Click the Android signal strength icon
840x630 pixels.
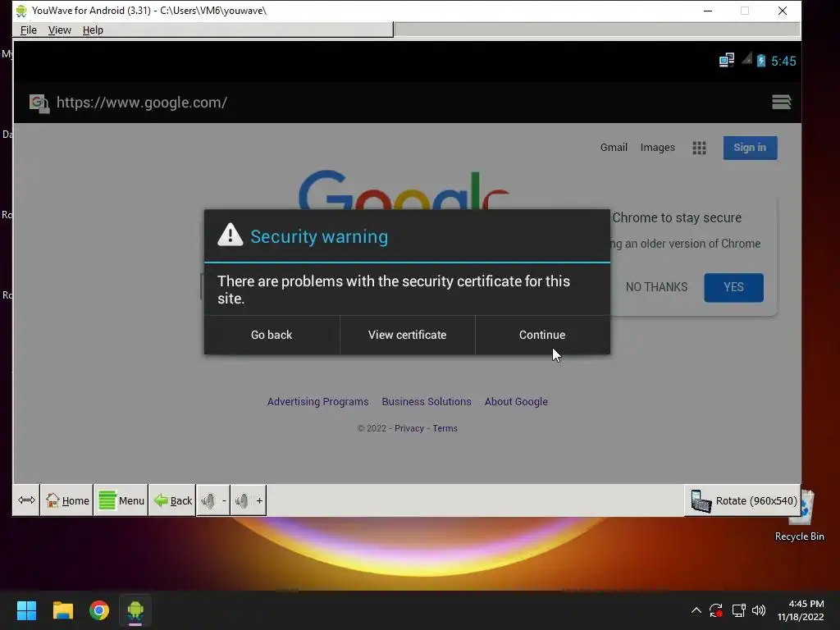pos(746,59)
